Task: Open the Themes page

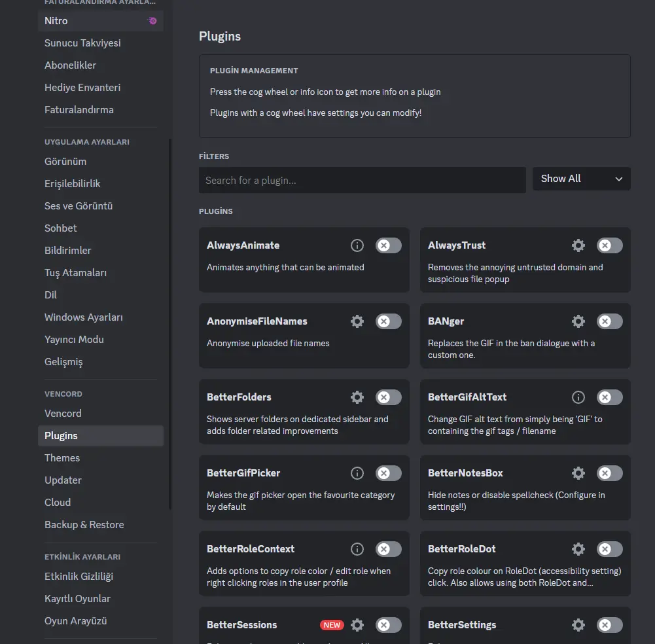Action: click(x=100, y=458)
